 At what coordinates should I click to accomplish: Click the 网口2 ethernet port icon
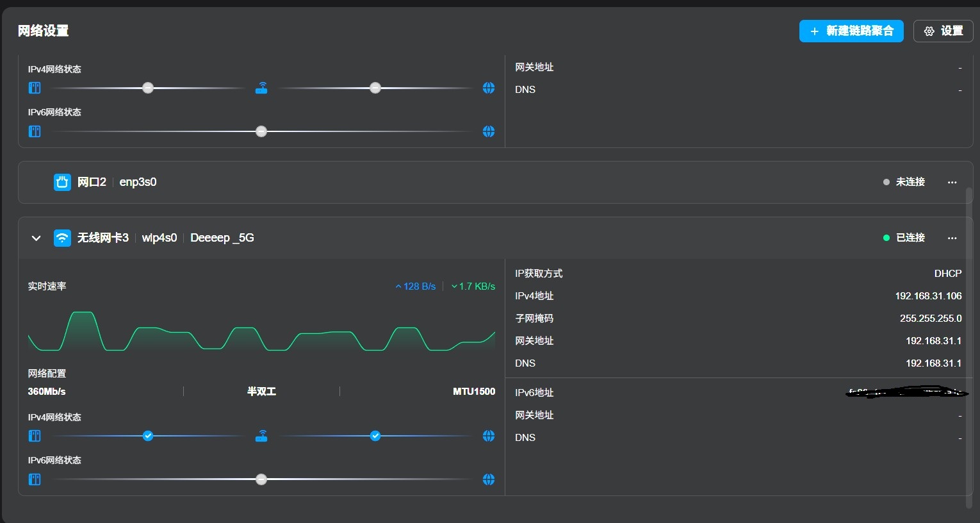62,182
